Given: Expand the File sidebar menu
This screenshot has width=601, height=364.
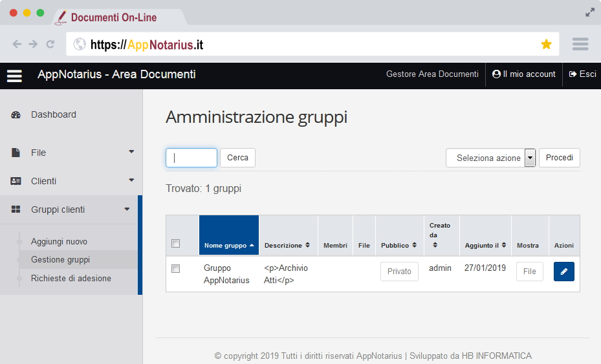Looking at the screenshot, I should [71, 153].
